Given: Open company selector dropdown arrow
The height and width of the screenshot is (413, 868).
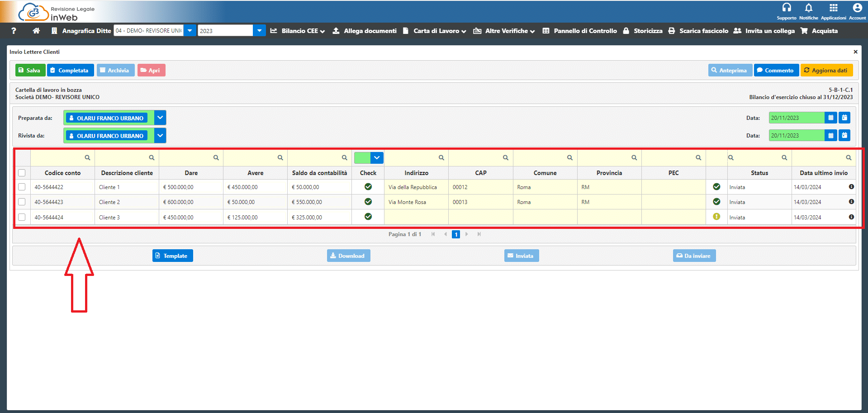Looking at the screenshot, I should [x=190, y=30].
